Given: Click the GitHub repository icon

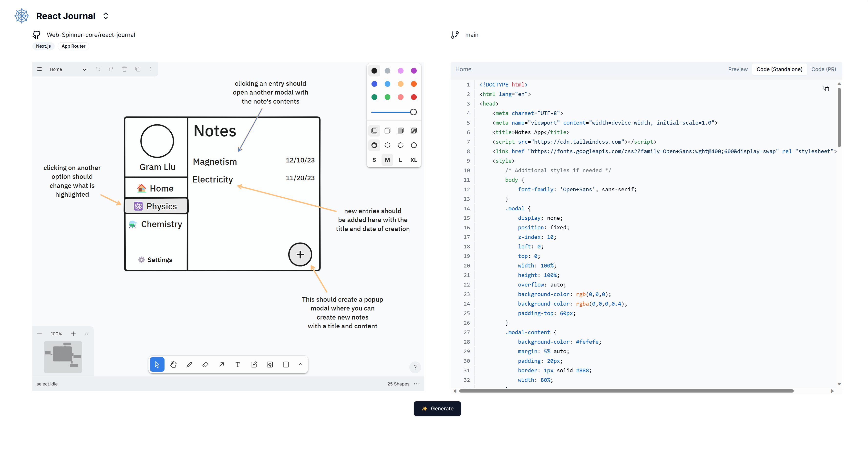Looking at the screenshot, I should [36, 35].
